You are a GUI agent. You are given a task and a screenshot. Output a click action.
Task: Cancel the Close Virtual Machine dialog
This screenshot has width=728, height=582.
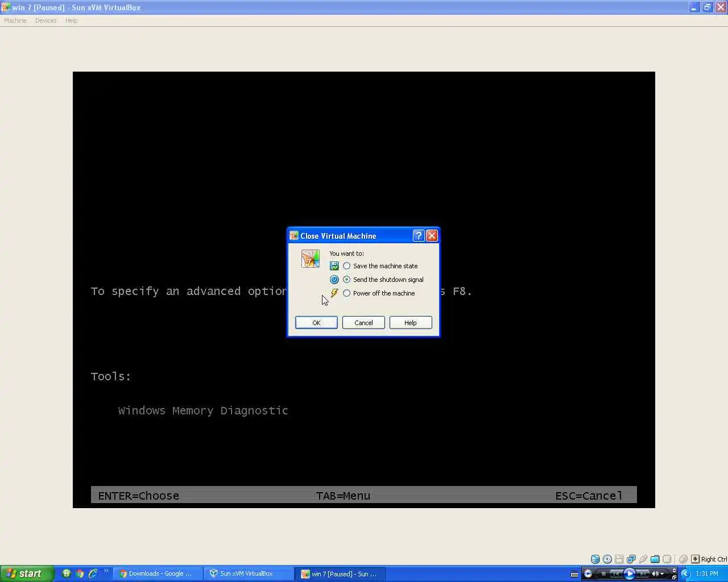[x=363, y=323]
